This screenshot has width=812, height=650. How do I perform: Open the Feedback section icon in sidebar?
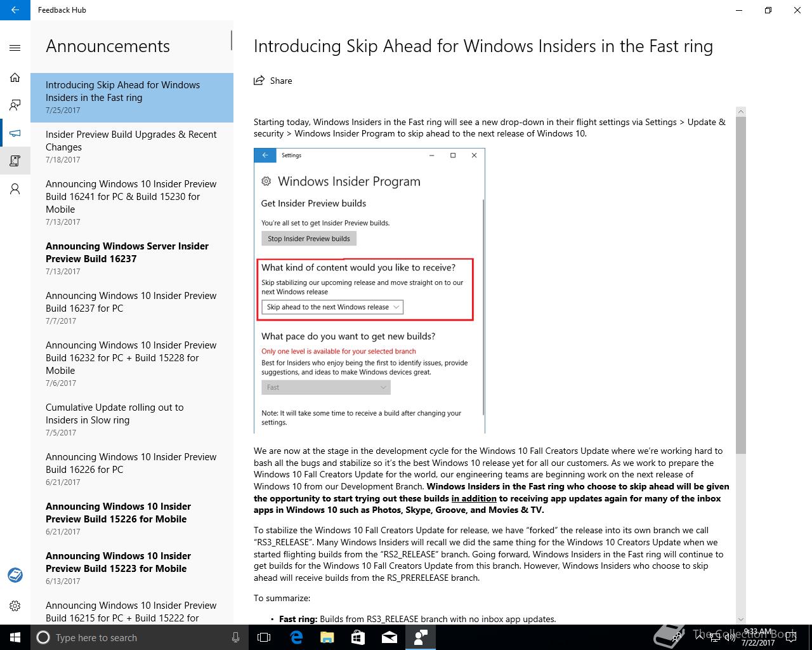(x=15, y=105)
